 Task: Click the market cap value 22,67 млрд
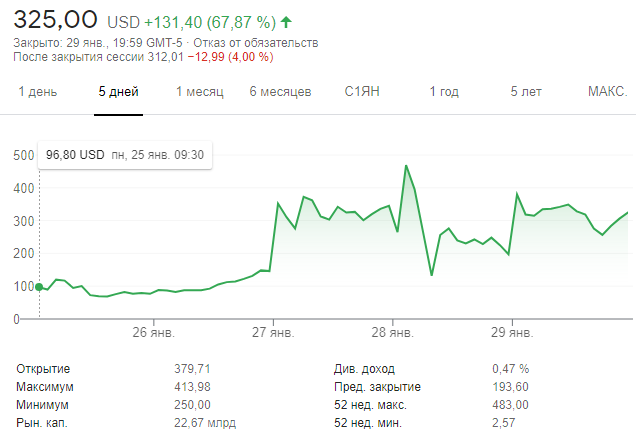click(x=205, y=423)
